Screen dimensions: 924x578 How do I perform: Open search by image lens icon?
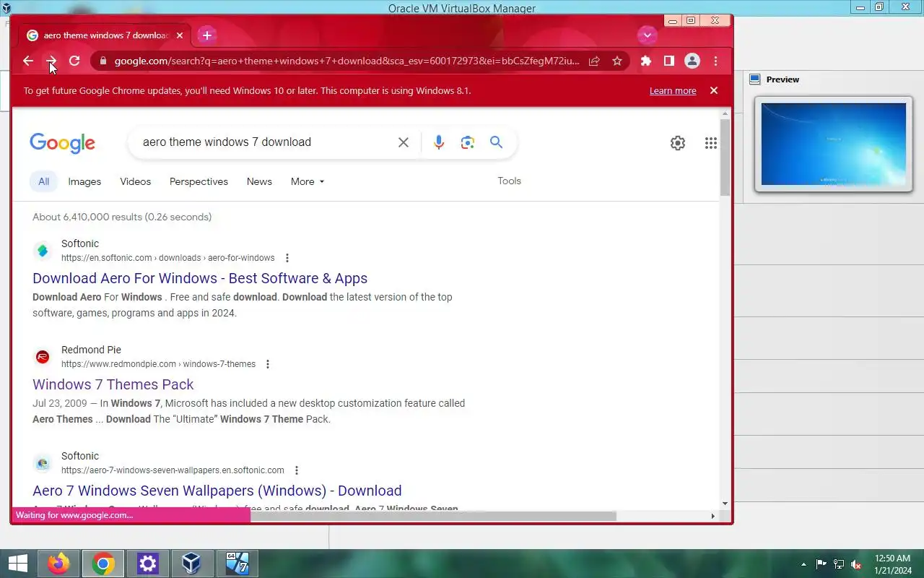click(468, 142)
